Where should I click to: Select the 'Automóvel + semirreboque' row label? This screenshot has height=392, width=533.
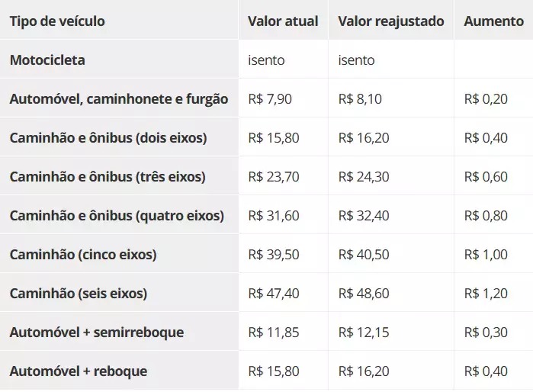coord(97,333)
